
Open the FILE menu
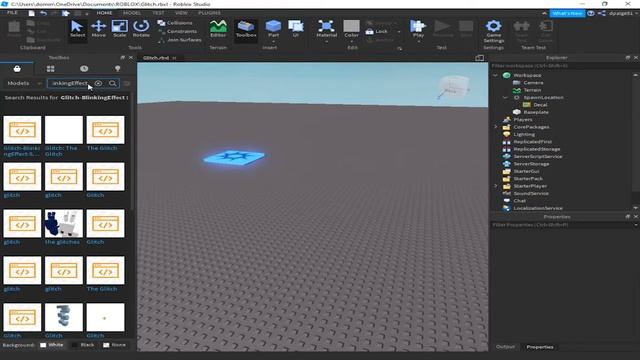pos(12,13)
